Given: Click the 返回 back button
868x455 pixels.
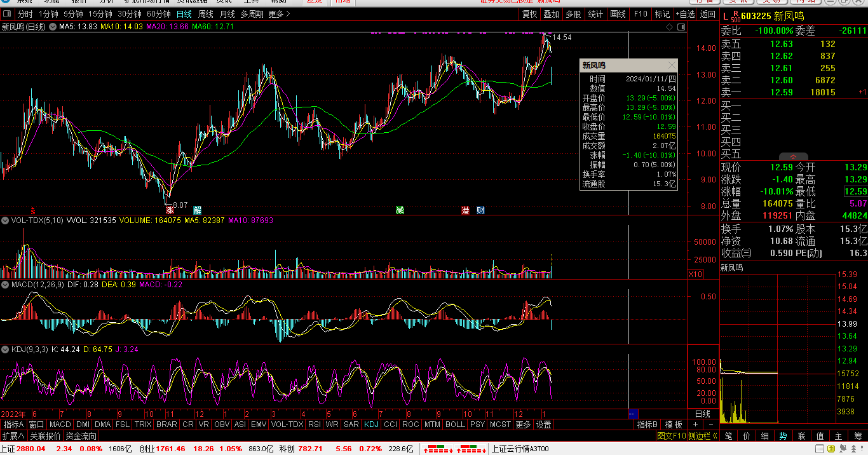Looking at the screenshot, I should point(708,14).
